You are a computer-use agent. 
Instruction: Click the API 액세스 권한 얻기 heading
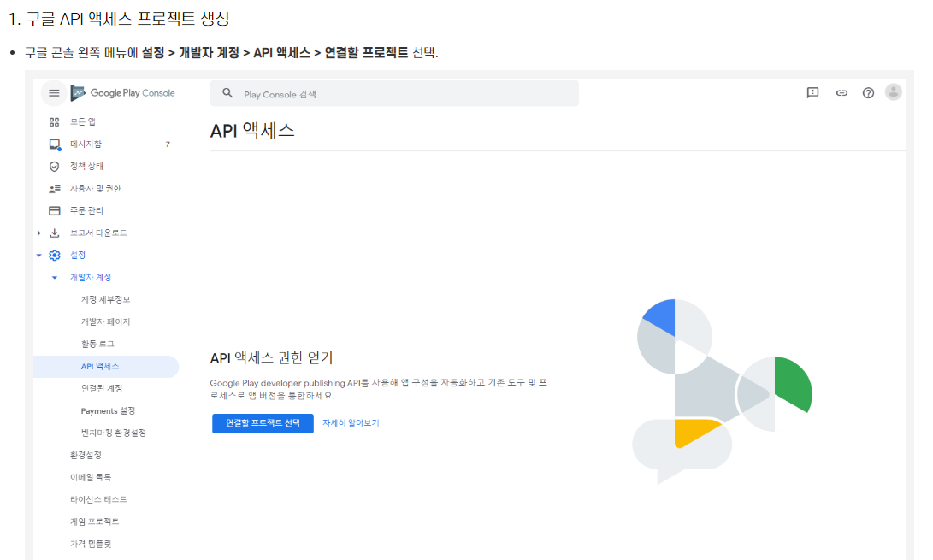point(271,357)
